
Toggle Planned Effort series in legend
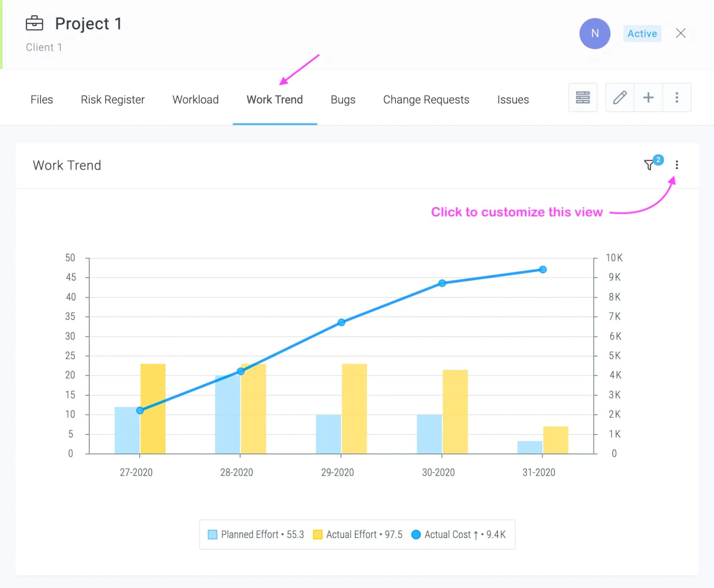256,534
